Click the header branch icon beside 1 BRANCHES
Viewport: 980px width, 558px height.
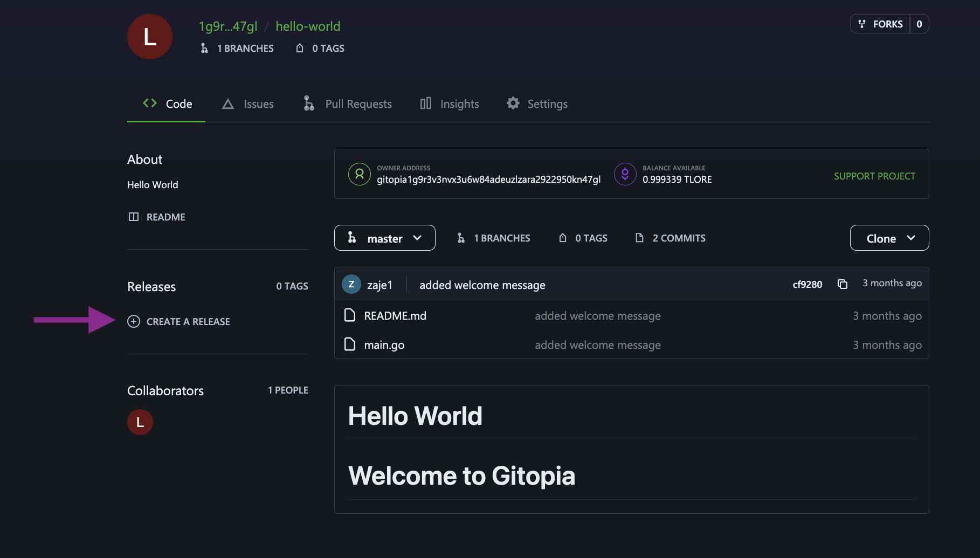tap(204, 48)
